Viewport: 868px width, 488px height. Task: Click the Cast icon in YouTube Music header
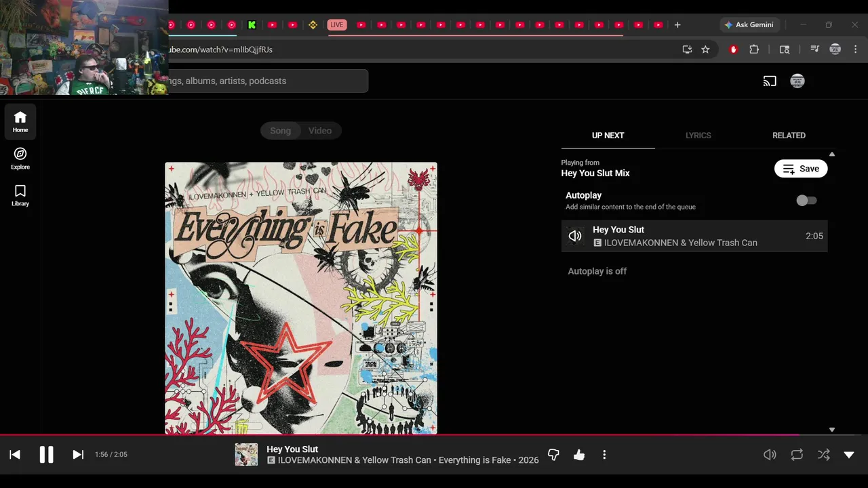pyautogui.click(x=770, y=81)
